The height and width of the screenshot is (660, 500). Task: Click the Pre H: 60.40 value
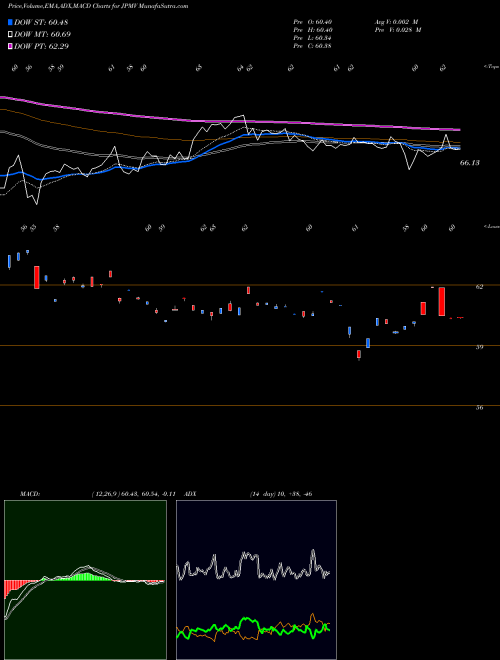click(x=312, y=30)
